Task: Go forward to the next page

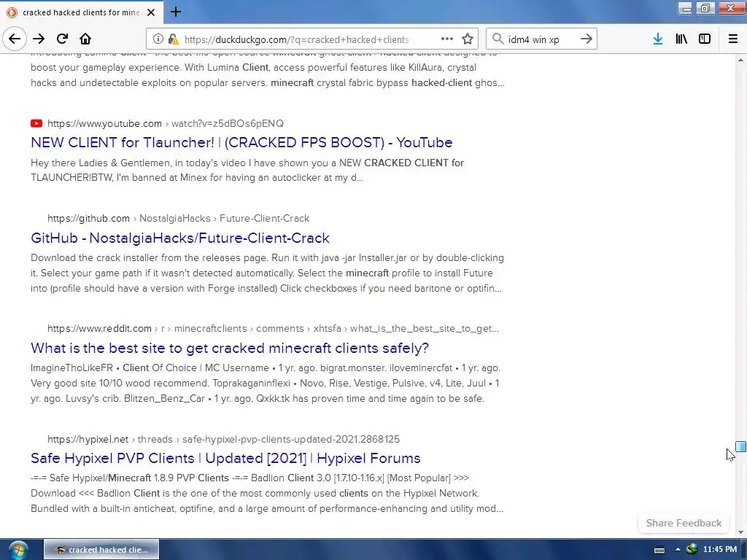Action: 39,39
